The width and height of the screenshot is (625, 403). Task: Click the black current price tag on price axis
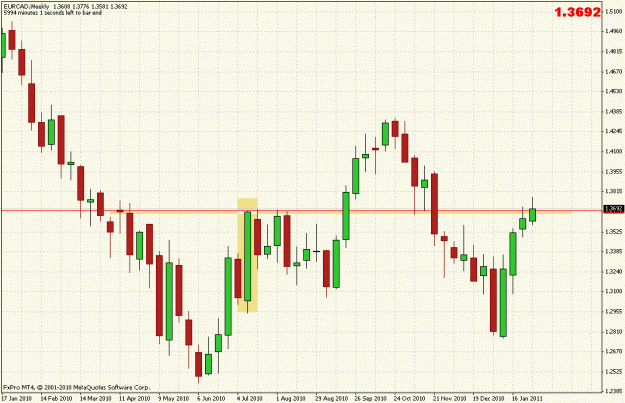click(613, 209)
